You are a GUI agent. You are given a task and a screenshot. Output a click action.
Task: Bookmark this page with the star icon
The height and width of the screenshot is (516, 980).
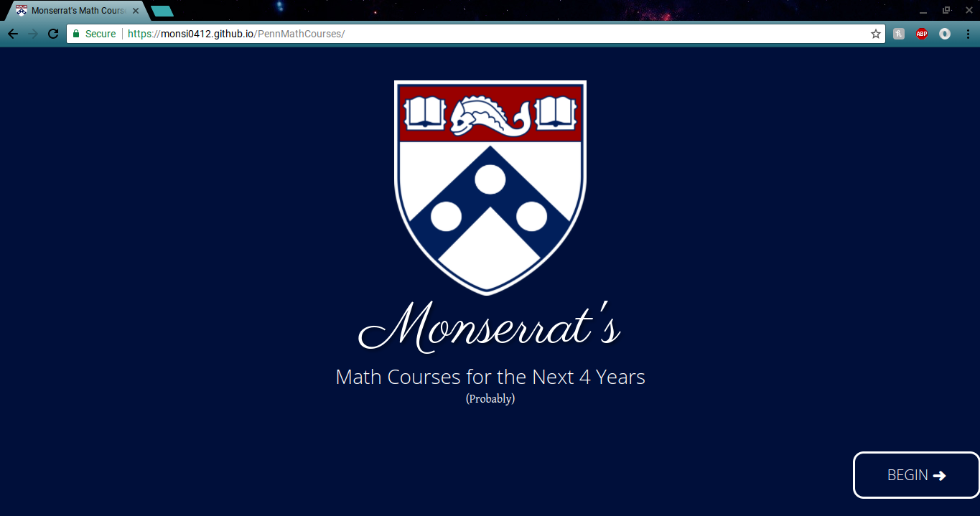876,34
